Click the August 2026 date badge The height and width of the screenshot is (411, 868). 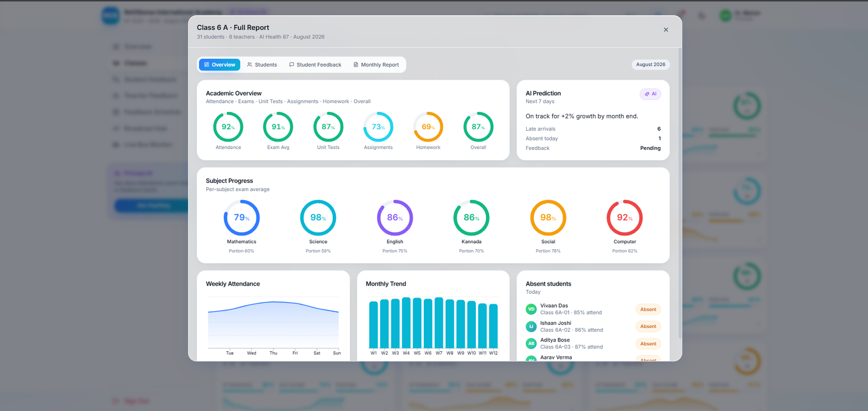(650, 65)
